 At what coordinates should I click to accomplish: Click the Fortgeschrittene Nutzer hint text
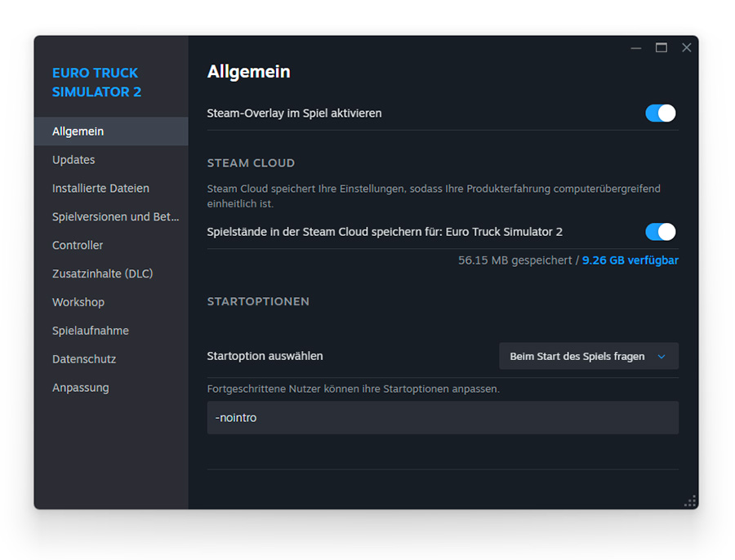click(354, 389)
